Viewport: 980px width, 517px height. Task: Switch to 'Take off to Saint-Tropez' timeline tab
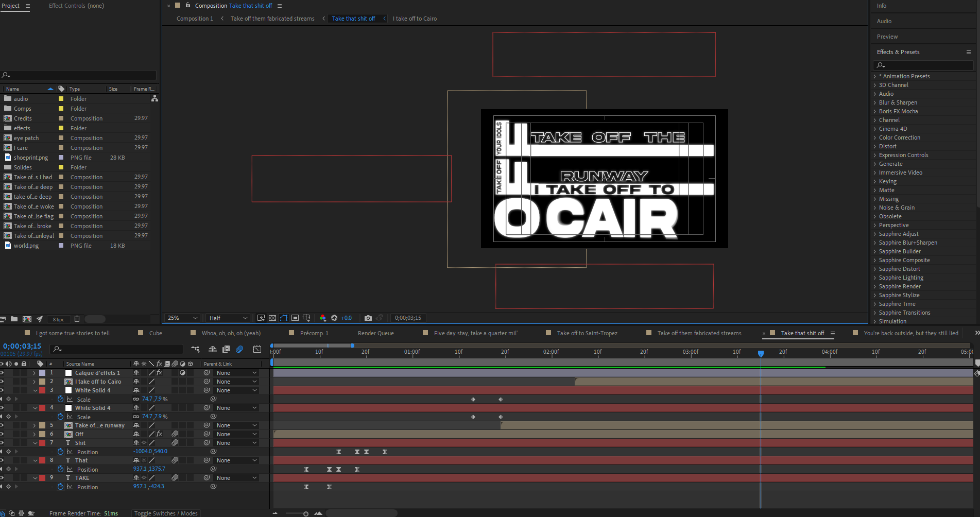587,333
